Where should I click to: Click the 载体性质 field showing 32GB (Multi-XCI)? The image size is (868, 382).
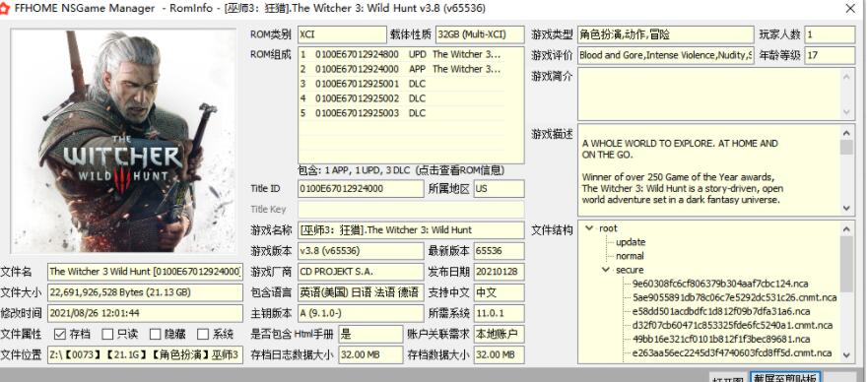tap(480, 34)
